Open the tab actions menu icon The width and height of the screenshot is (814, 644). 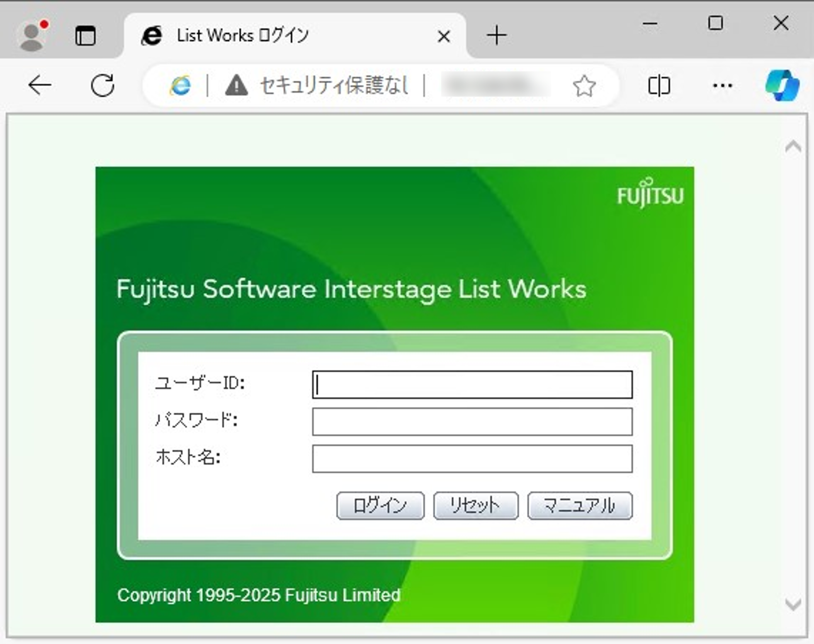point(85,36)
